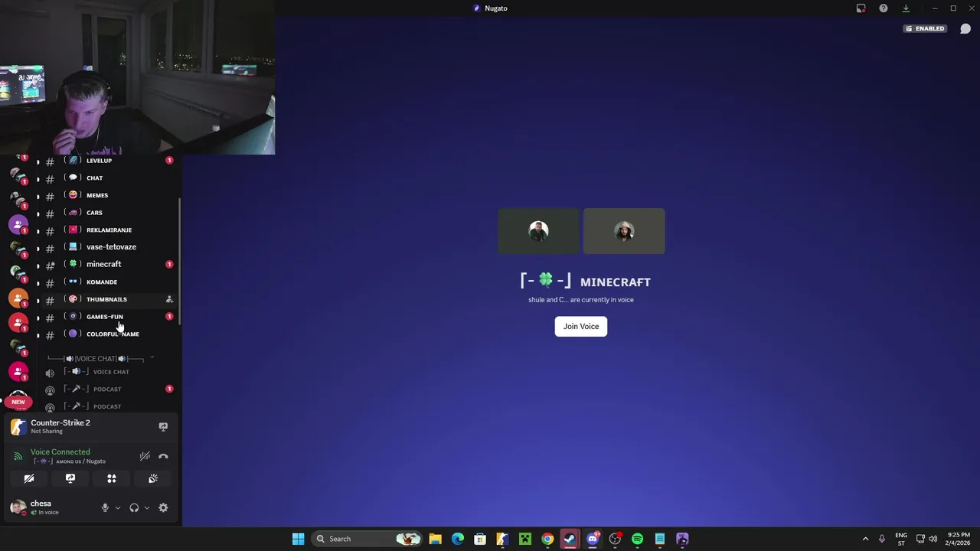Toggle the ENABLED clips badge
The width and height of the screenshot is (980, 551).
pyautogui.click(x=925, y=28)
